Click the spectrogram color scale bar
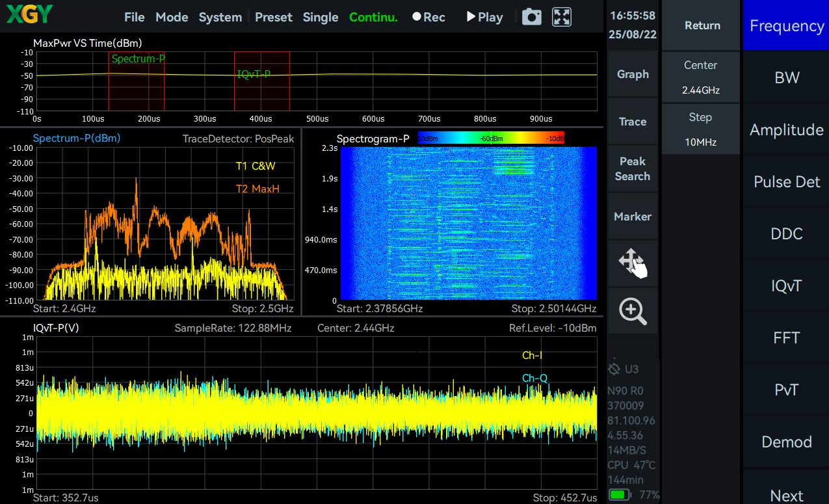Image resolution: width=829 pixels, height=504 pixels. (x=491, y=138)
